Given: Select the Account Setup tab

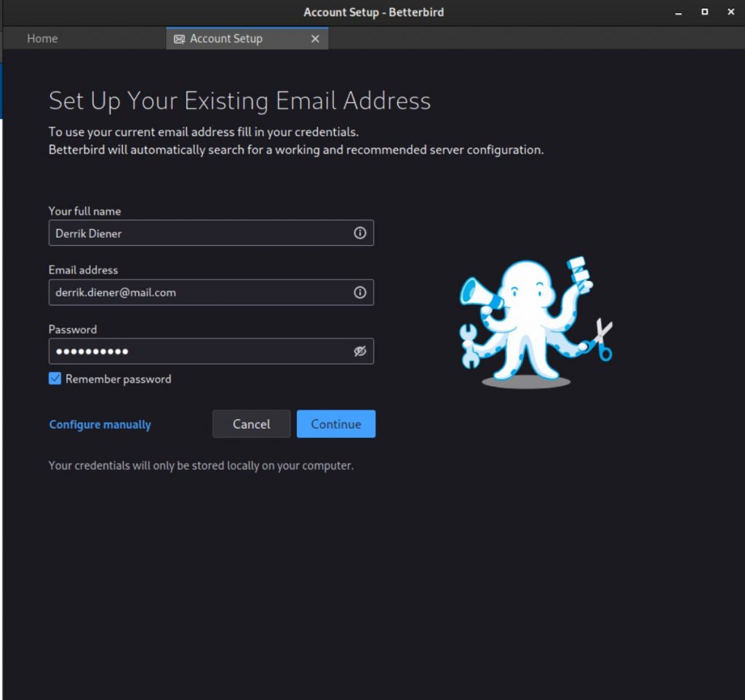Looking at the screenshot, I should click(247, 39).
